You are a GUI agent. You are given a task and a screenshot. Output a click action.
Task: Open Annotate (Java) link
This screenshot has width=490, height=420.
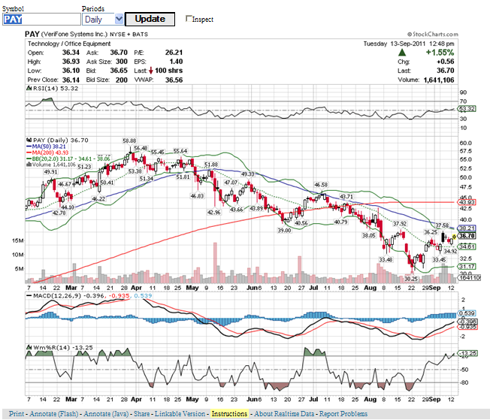(106, 414)
